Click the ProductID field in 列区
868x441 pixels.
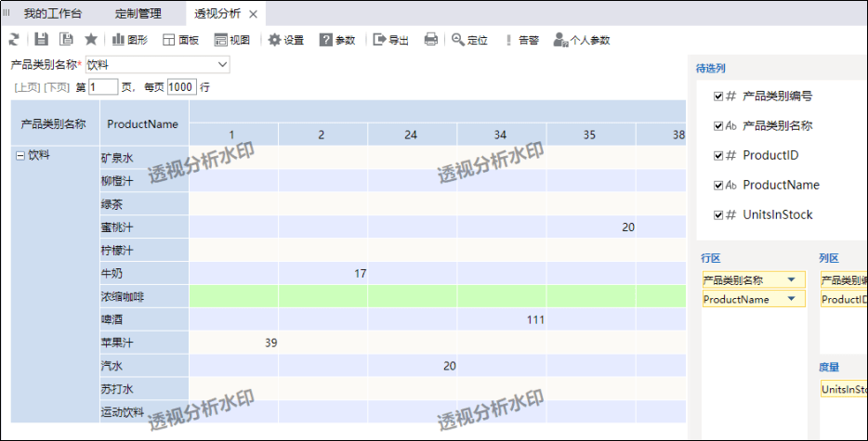coord(844,299)
